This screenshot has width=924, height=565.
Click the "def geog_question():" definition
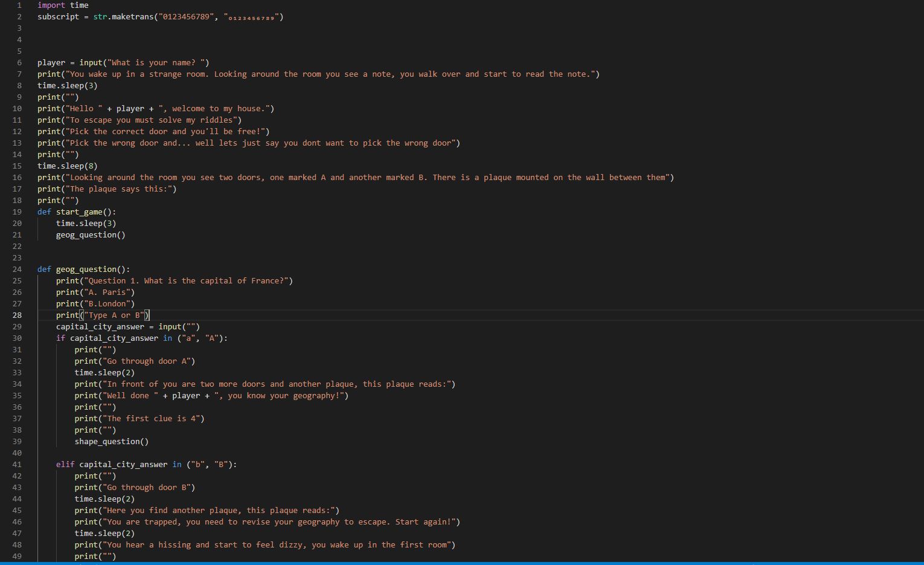(84, 270)
